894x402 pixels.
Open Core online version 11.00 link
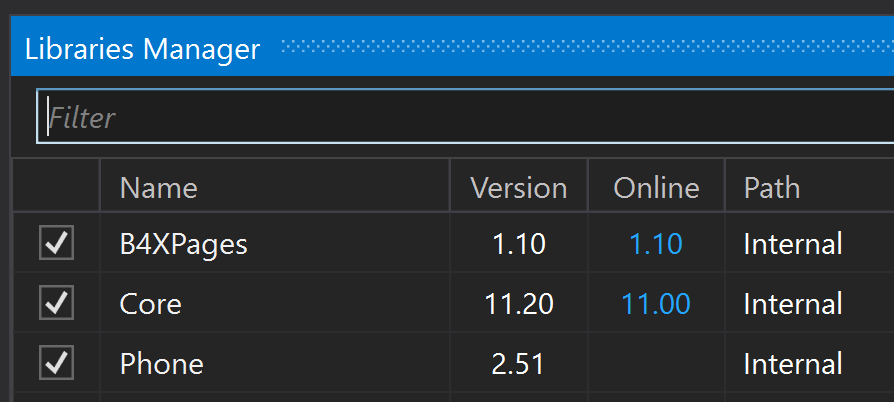[656, 303]
